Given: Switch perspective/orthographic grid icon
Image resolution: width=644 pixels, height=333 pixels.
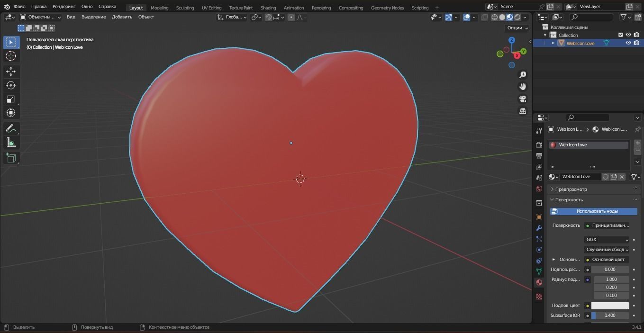Looking at the screenshot, I should pos(523,111).
